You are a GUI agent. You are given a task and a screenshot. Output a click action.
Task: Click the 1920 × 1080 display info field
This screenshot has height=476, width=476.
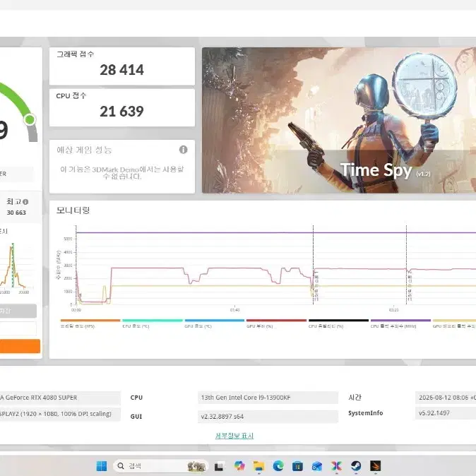click(60, 414)
